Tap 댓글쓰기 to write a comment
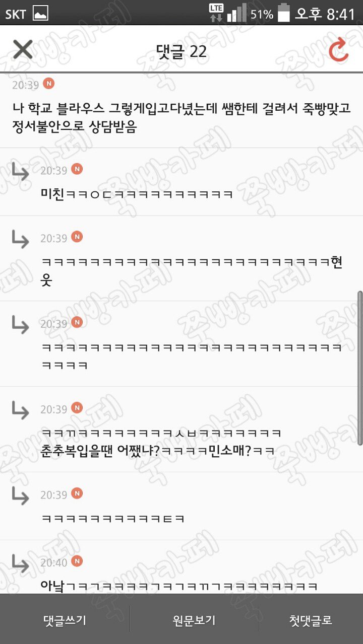This screenshot has width=363, height=644. (65, 620)
